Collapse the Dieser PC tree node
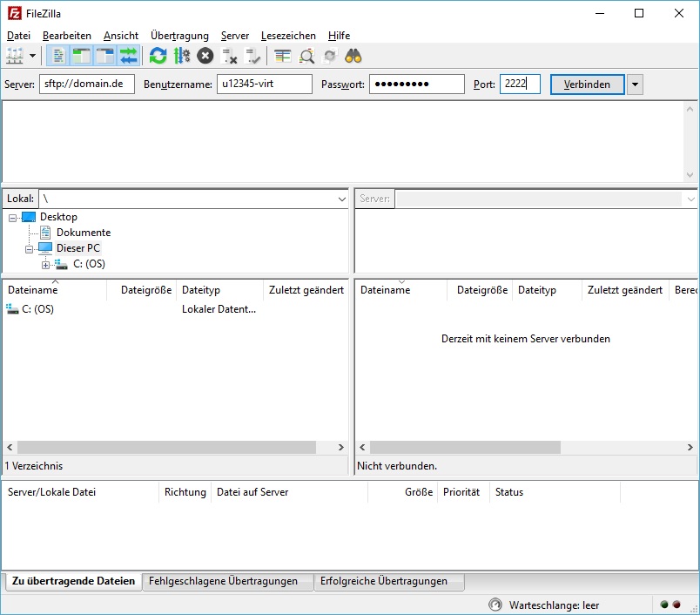This screenshot has height=615, width=700. point(29,249)
